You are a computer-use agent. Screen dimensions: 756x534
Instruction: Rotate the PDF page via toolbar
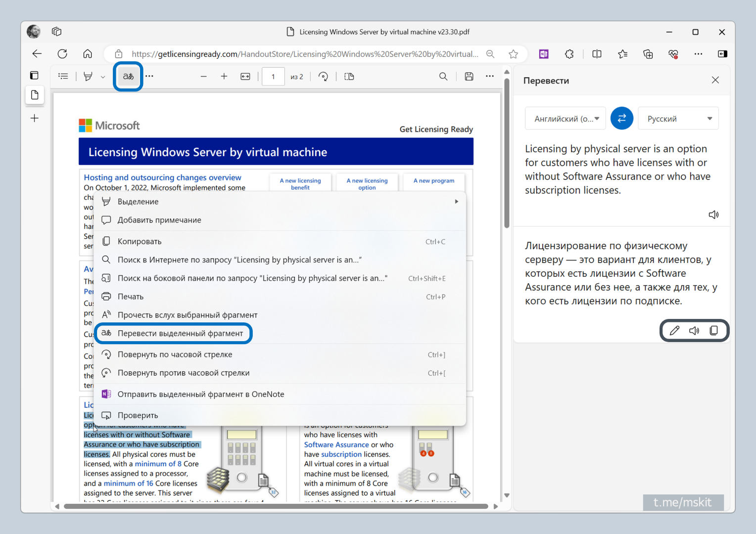coord(323,76)
